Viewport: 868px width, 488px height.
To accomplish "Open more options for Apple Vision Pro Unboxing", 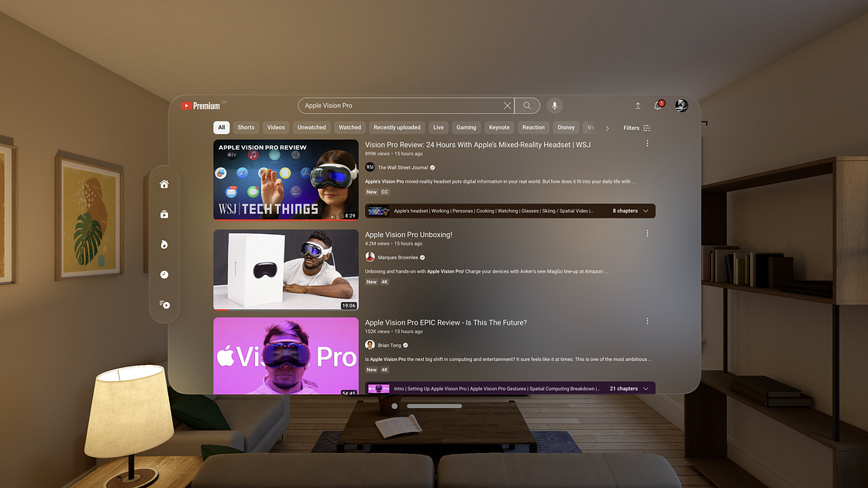I will coord(647,233).
